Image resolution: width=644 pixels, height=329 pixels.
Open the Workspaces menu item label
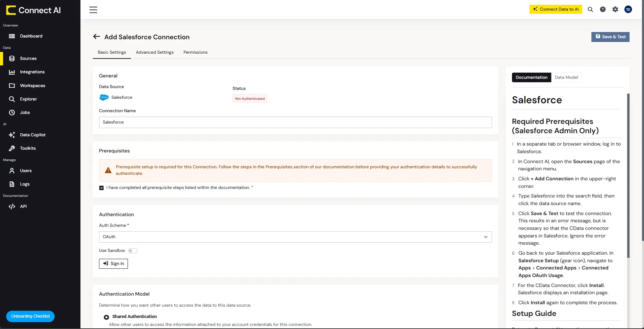tap(33, 86)
